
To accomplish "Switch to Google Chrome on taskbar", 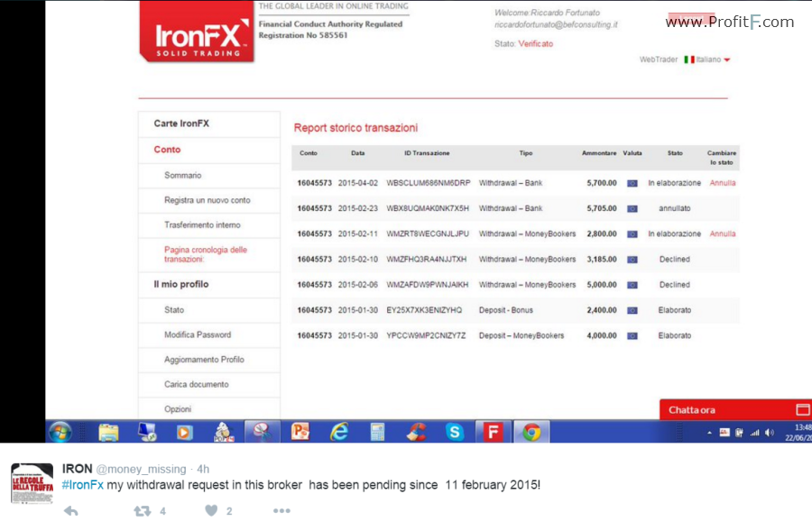I will click(x=531, y=432).
